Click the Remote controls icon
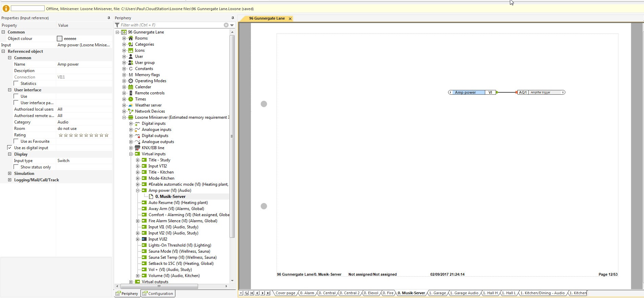The height and width of the screenshot is (298, 644). [131, 93]
